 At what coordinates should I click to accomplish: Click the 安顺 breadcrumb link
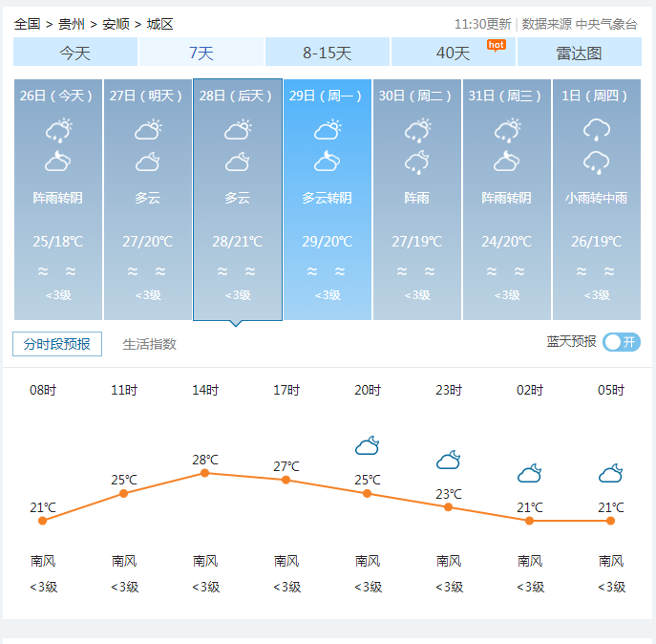point(116,24)
